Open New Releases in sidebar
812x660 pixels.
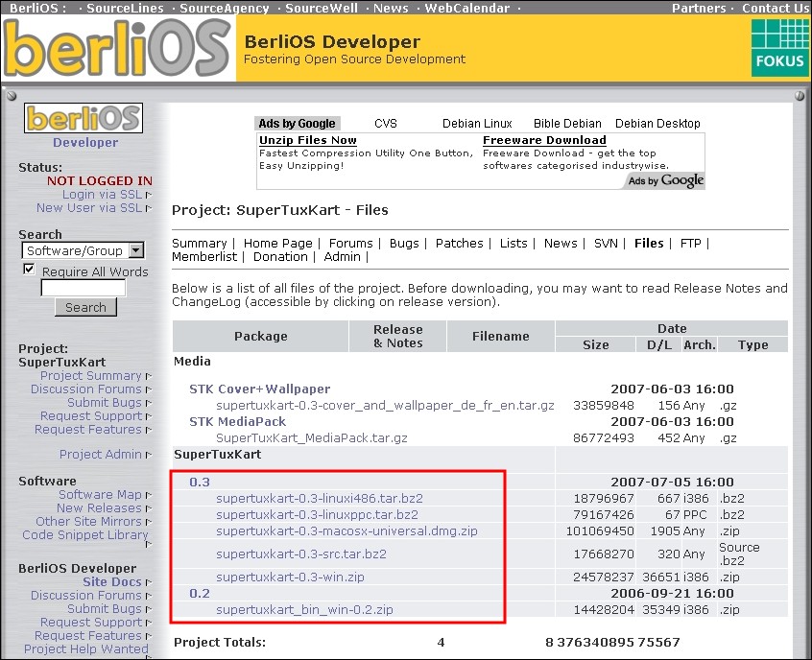point(99,508)
